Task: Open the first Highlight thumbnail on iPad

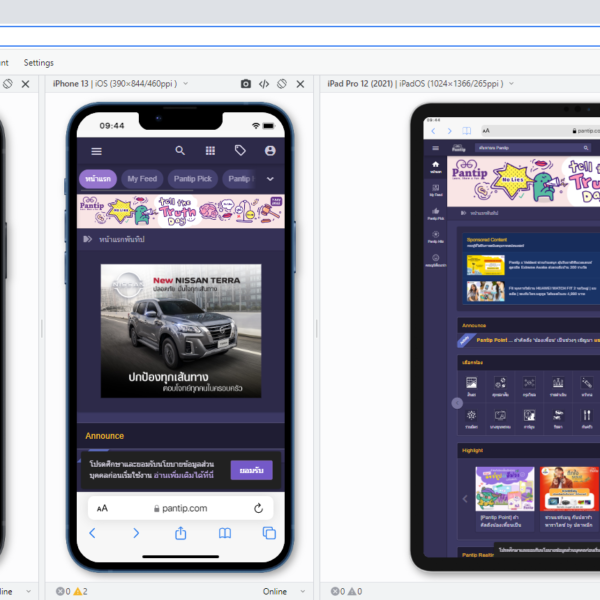Action: pos(505,489)
